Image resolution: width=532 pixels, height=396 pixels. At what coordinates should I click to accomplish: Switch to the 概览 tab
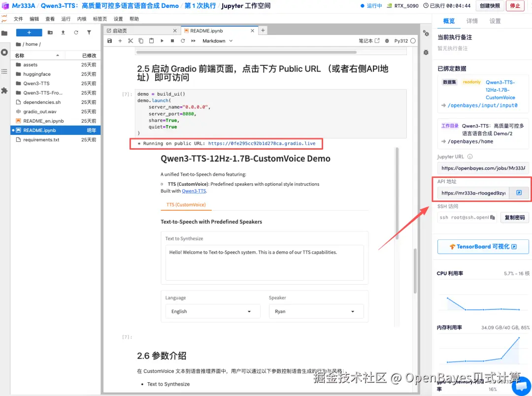tap(449, 21)
